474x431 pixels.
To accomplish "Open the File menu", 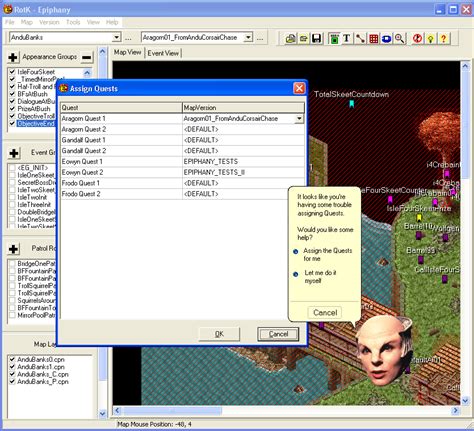I will (10, 22).
